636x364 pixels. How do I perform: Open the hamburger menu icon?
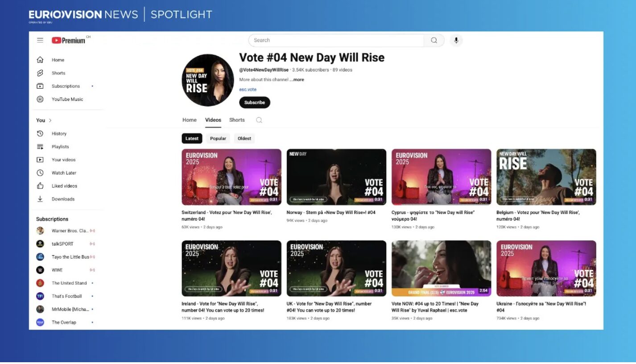pyautogui.click(x=40, y=40)
